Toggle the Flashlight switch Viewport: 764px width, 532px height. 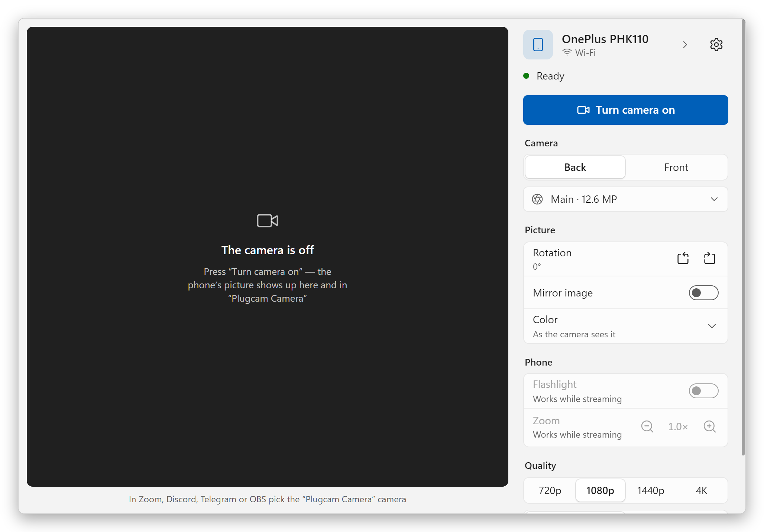[x=703, y=391]
